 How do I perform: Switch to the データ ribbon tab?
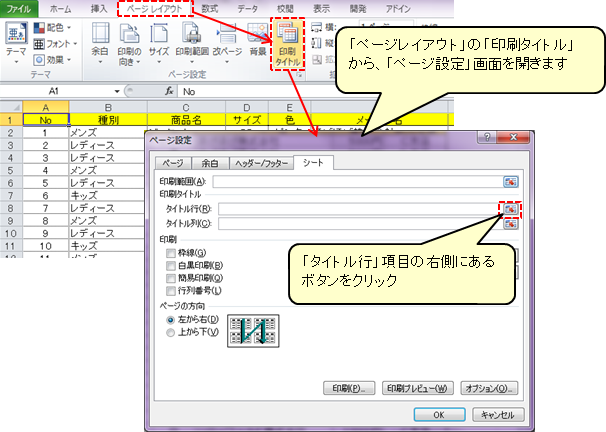pyautogui.click(x=247, y=9)
